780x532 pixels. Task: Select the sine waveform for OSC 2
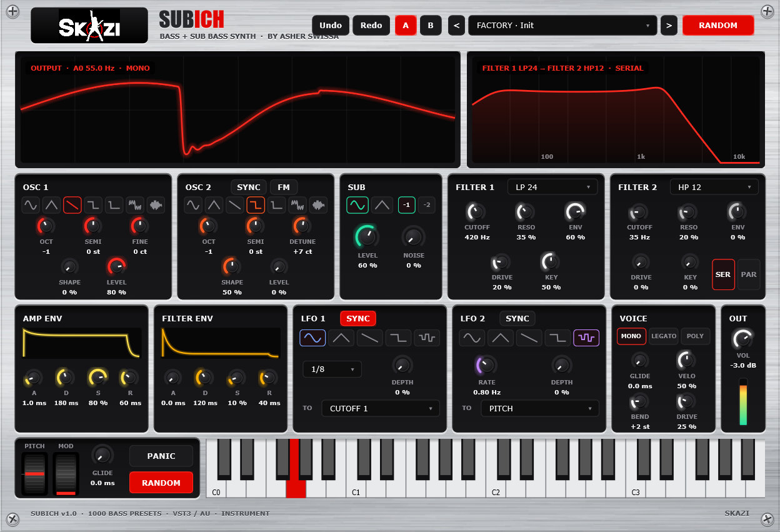coord(193,204)
